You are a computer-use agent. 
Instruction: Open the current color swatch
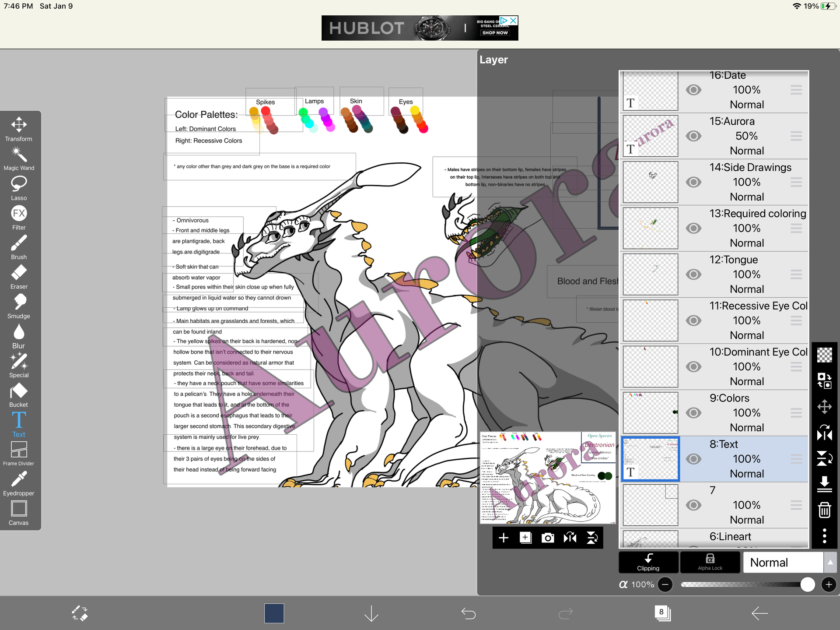[274, 613]
